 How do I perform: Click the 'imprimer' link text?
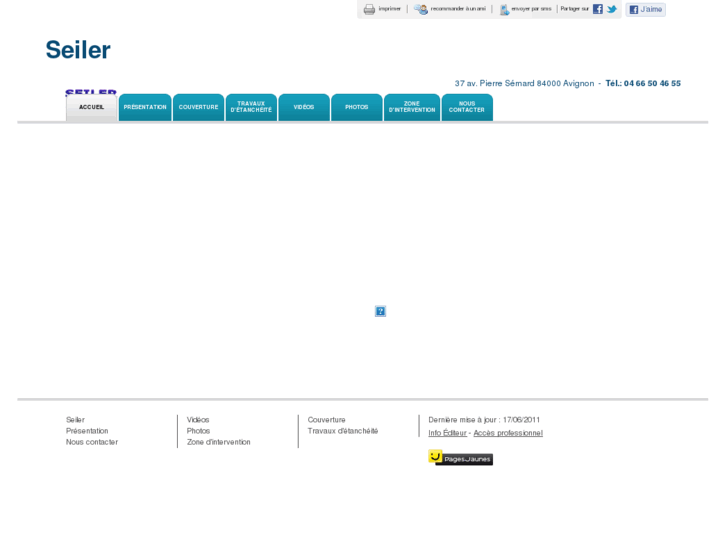click(x=389, y=9)
